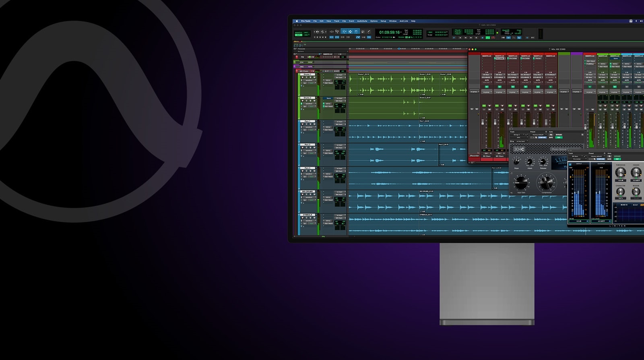Screen dimensions: 644x360
Task: Select DX Stem channel name in Mix window
Action: pos(487,156)
